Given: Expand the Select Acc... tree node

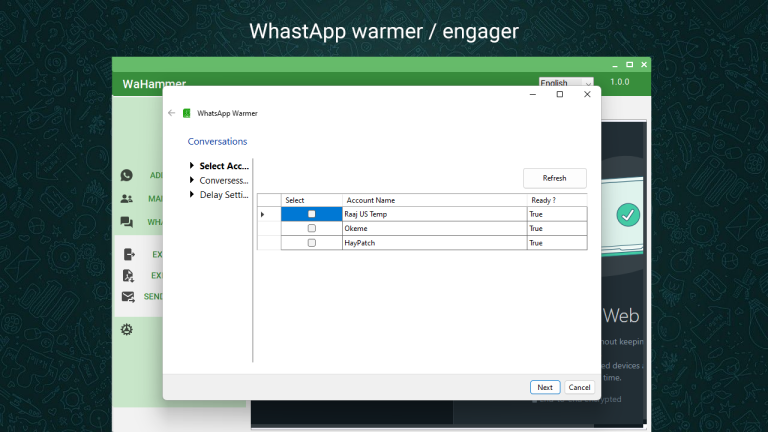Looking at the screenshot, I should tap(192, 166).
